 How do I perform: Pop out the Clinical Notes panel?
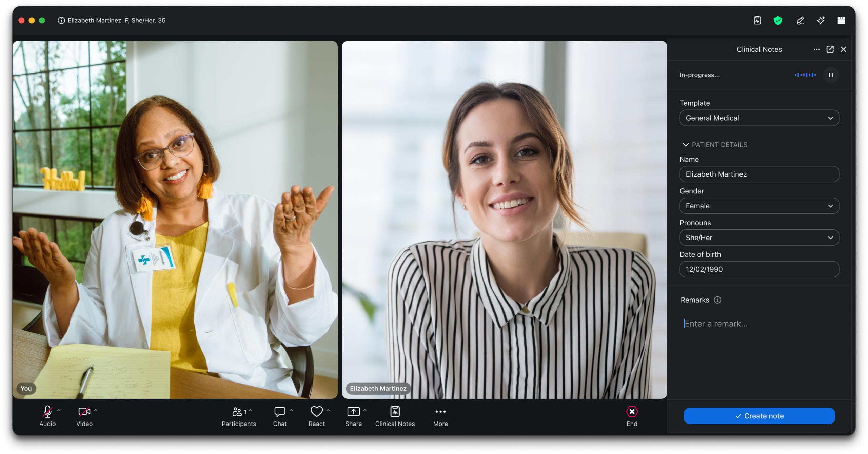point(830,49)
